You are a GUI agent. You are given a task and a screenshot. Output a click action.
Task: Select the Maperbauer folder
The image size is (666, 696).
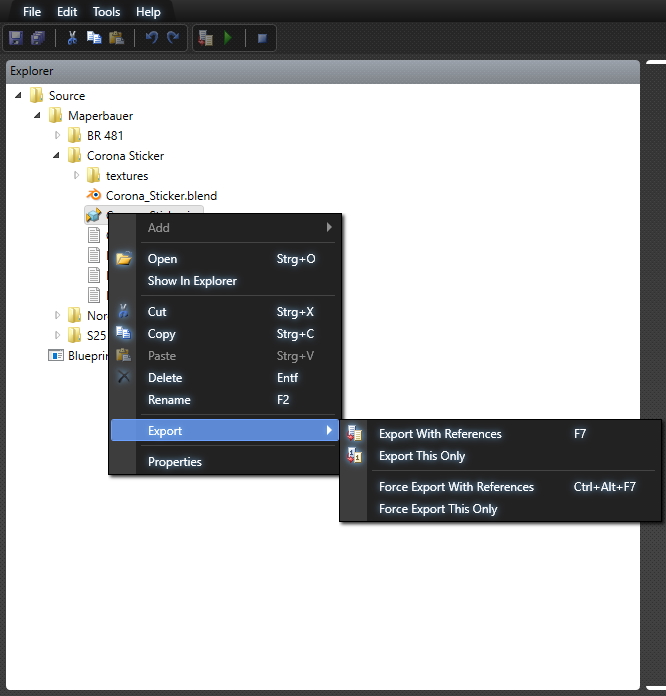[x=100, y=116]
